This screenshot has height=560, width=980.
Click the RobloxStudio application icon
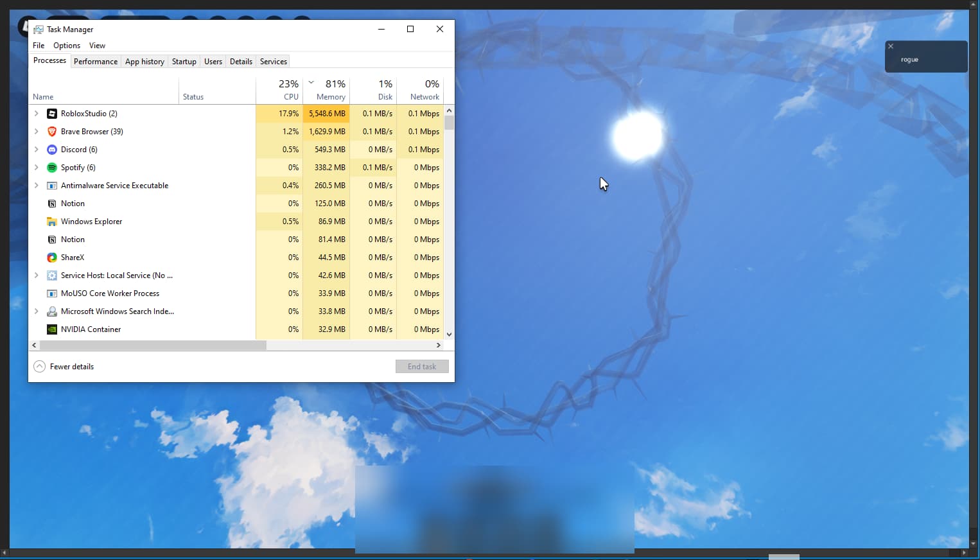51,113
